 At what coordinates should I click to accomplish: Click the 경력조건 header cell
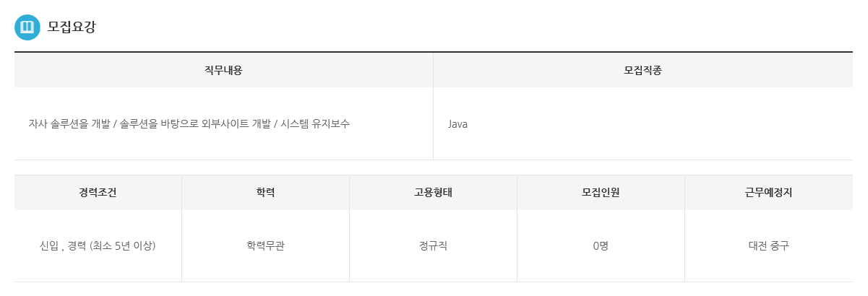point(98,193)
